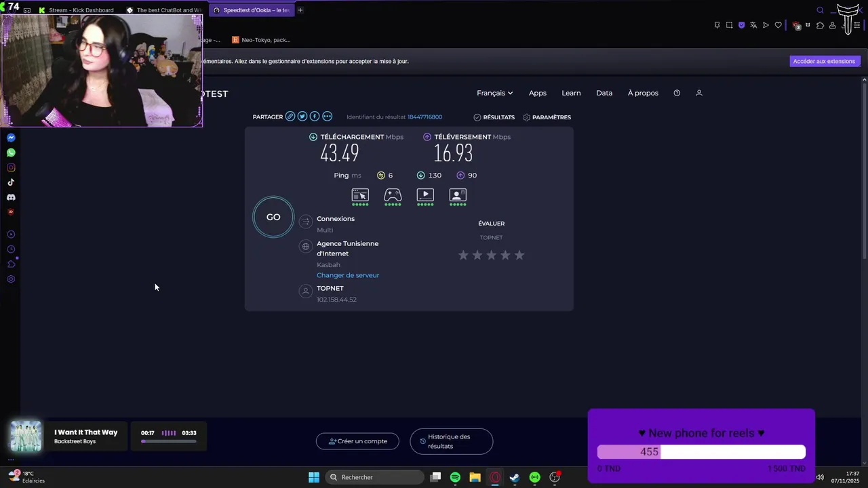Select the Speedtest d'Ookla tab

[251, 10]
